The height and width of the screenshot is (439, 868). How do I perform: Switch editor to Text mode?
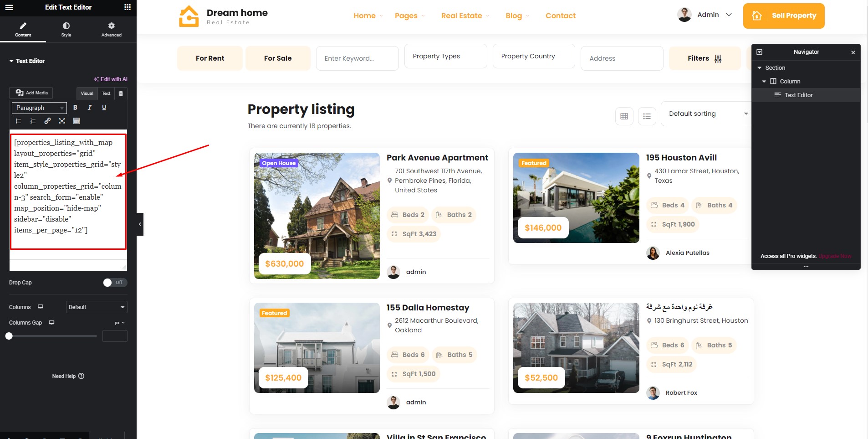(106, 93)
